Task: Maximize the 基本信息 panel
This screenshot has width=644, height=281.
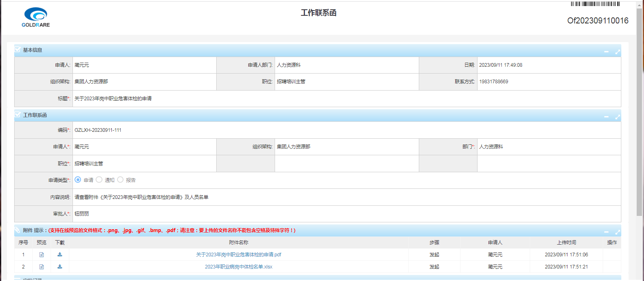Action: (618, 52)
